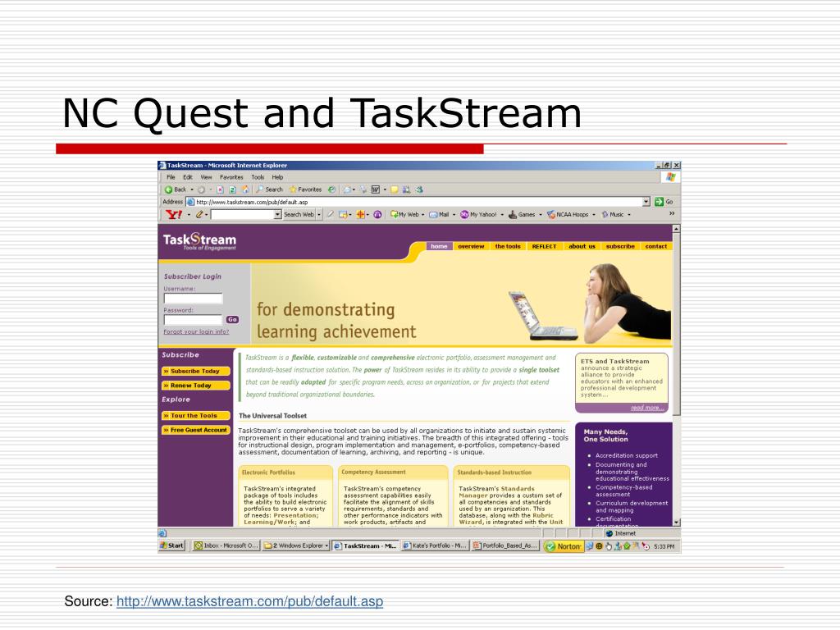
Task: Click the Free Guest Account button
Action: (x=195, y=430)
